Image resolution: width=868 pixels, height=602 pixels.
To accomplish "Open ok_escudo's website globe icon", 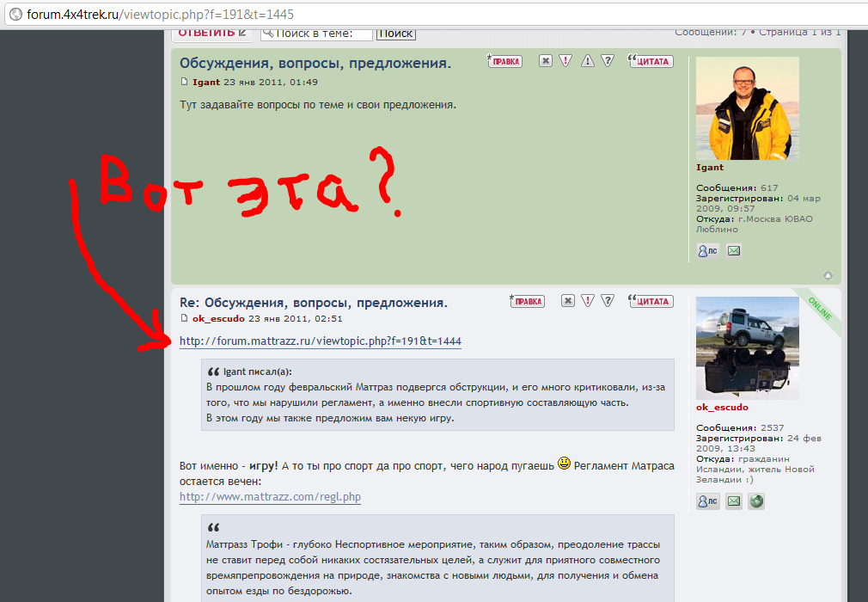I will [x=756, y=501].
